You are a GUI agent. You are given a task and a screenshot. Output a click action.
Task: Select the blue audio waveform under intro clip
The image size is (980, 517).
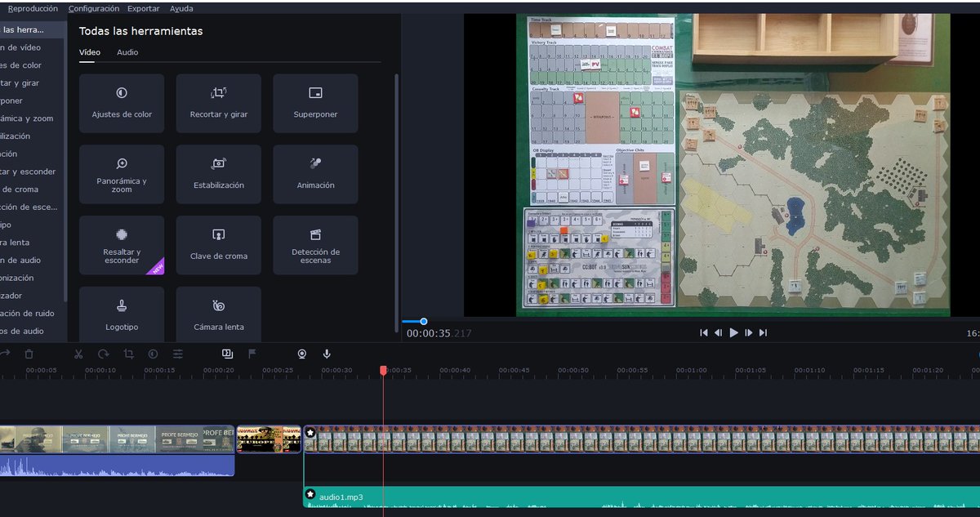point(117,466)
